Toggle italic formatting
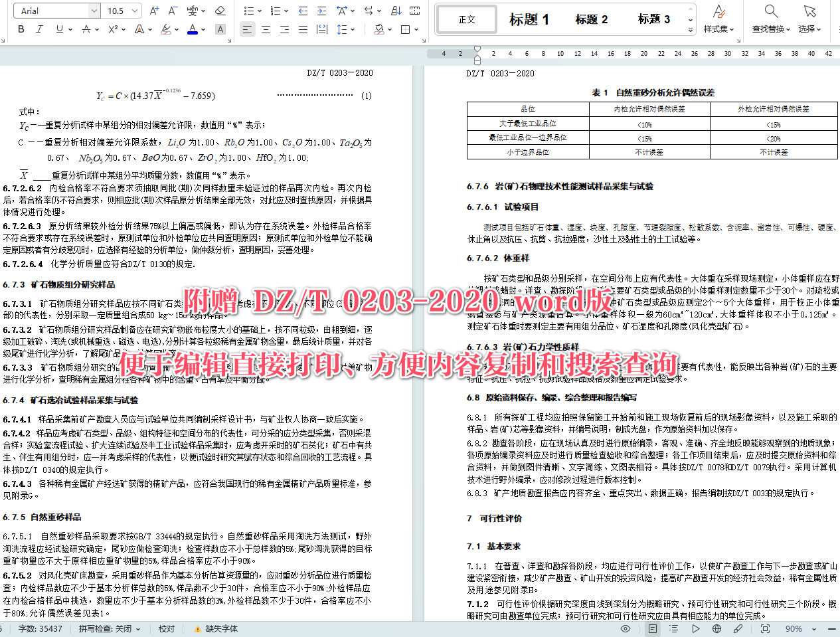The image size is (840, 637). coord(39,30)
